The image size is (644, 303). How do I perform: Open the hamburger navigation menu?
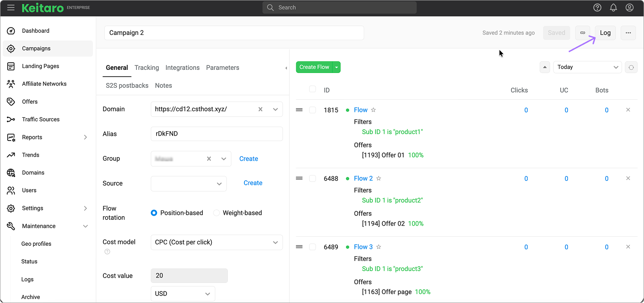coord(11,8)
